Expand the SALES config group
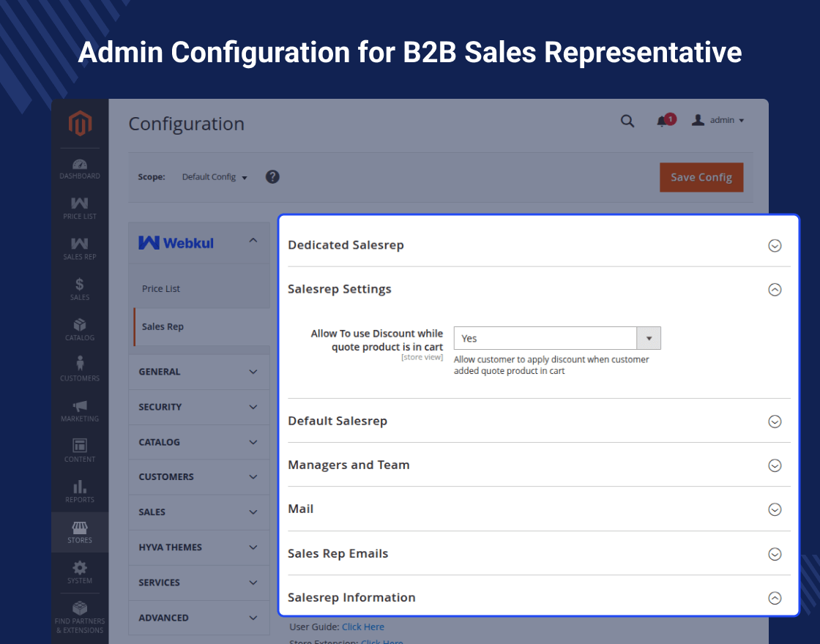This screenshot has width=820, height=644. tap(198, 512)
